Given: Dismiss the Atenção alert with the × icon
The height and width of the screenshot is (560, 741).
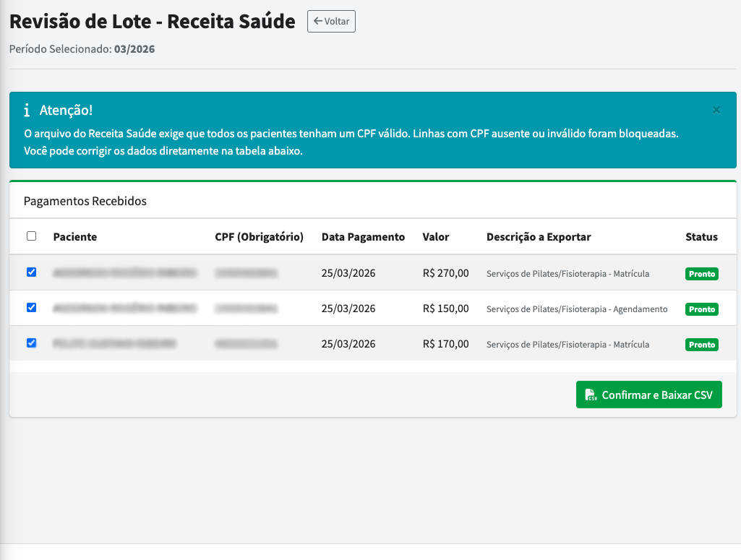Looking at the screenshot, I should (x=716, y=109).
